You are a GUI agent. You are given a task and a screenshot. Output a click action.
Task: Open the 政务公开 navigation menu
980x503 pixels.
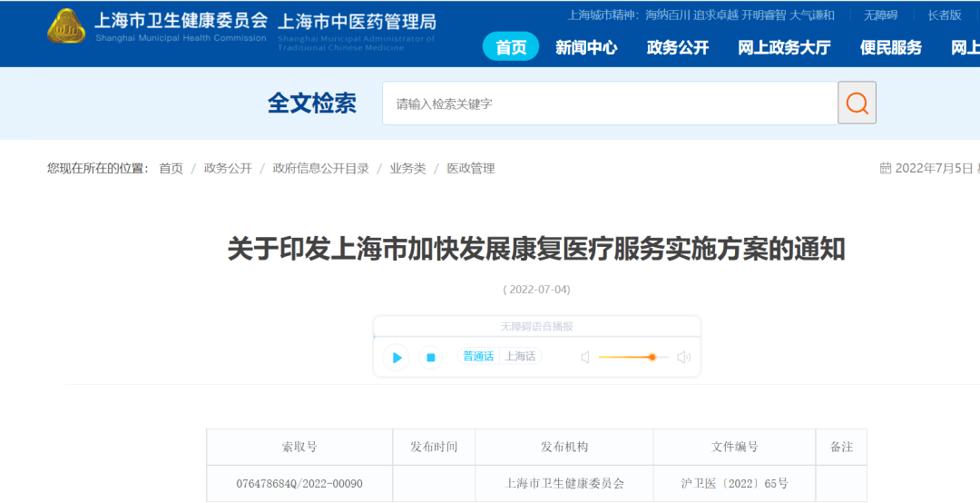pyautogui.click(x=677, y=47)
